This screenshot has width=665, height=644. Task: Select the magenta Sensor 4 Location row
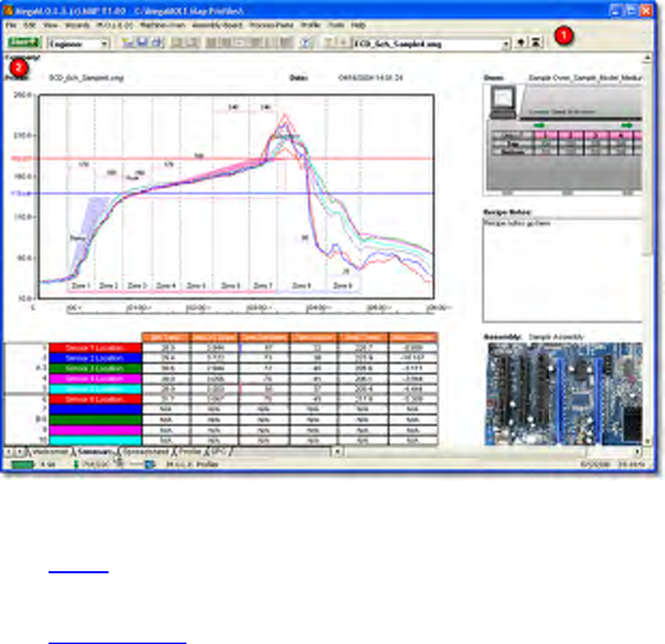pyautogui.click(x=95, y=378)
